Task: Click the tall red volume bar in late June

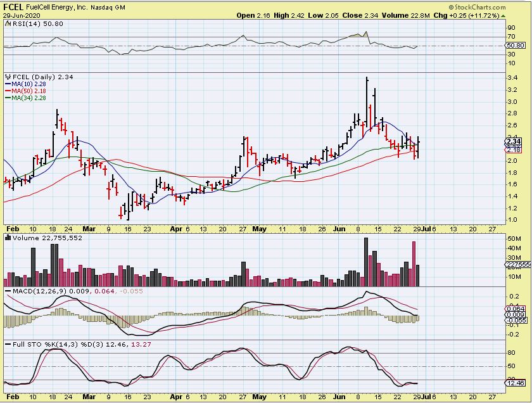Action: pyautogui.click(x=414, y=264)
